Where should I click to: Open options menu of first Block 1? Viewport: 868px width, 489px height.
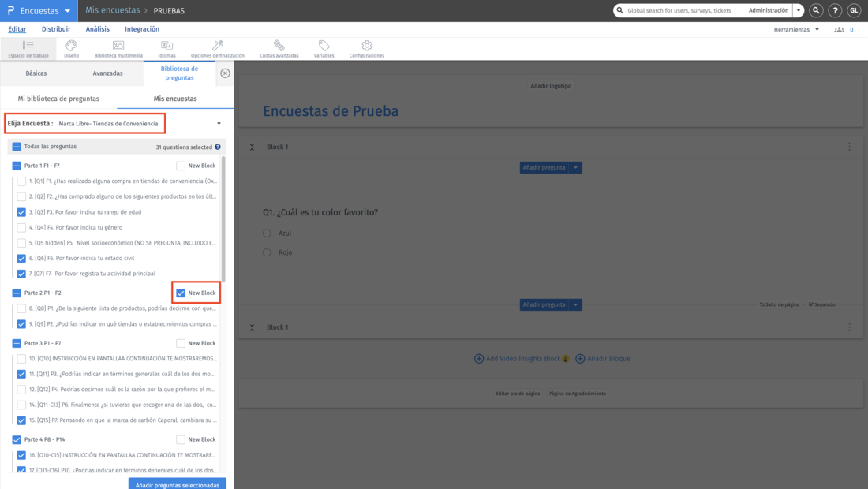(x=849, y=147)
